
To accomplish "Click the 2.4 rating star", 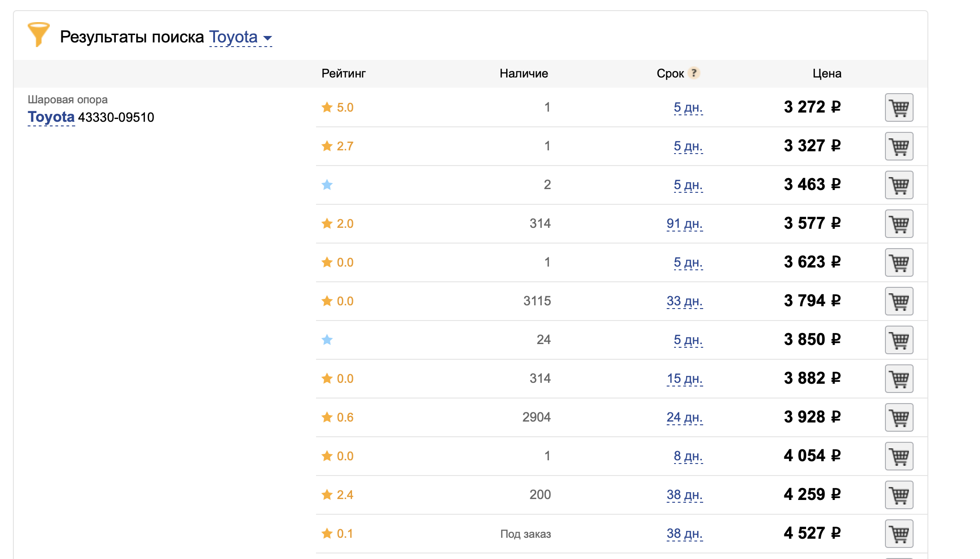I will pyautogui.click(x=327, y=494).
